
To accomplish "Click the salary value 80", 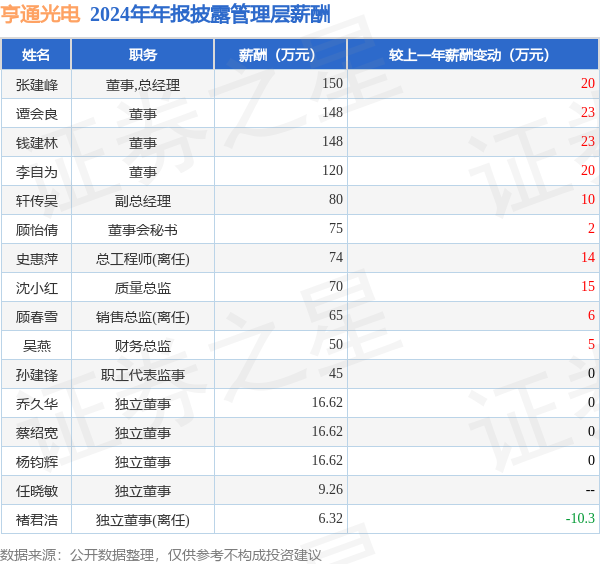I will pyautogui.click(x=336, y=199).
